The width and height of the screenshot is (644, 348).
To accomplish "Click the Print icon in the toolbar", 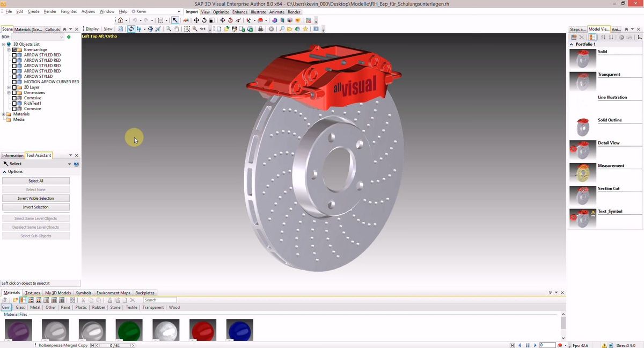I will click(x=260, y=28).
